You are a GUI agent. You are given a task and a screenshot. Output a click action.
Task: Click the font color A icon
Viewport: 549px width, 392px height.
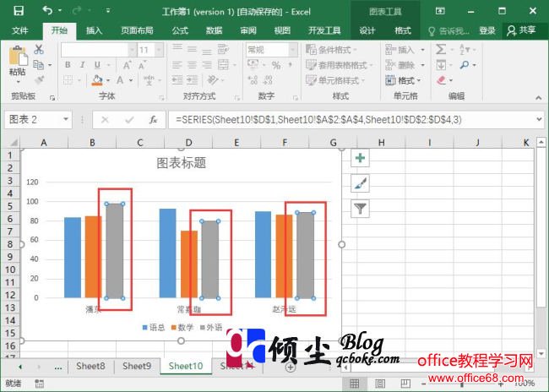pyautogui.click(x=120, y=80)
